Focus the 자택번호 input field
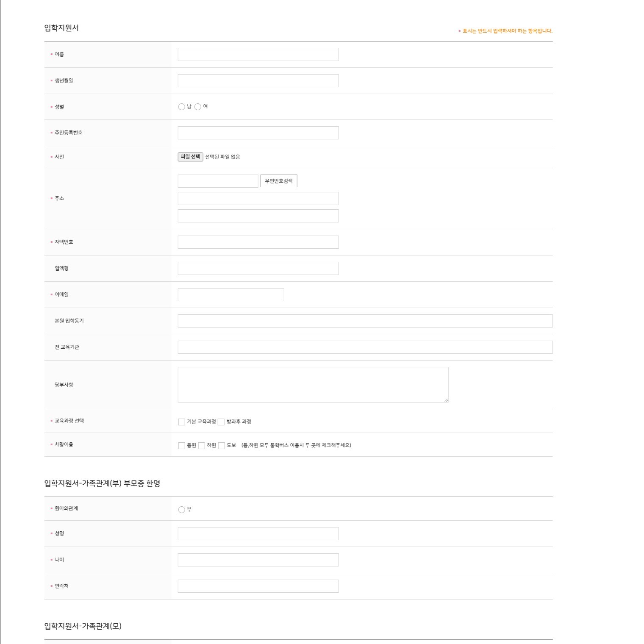Screen dimensions: 644x644 click(258, 242)
